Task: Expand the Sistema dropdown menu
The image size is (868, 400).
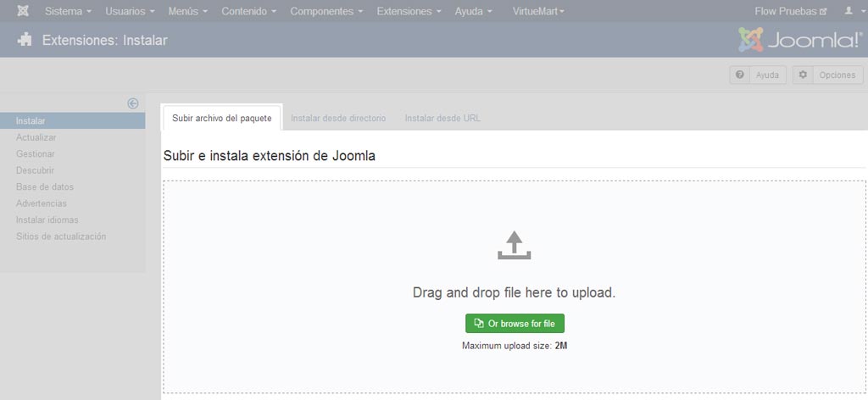Action: [x=68, y=11]
